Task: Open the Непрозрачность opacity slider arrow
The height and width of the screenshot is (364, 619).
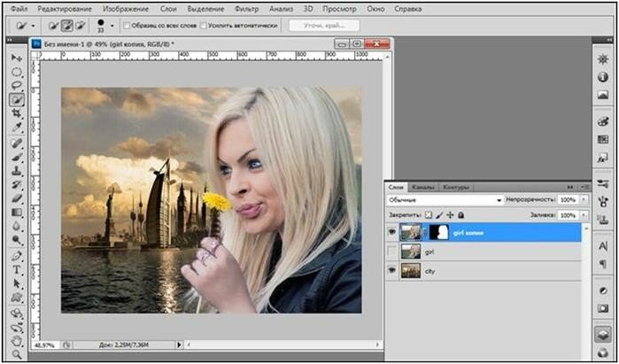Action: pyautogui.click(x=584, y=200)
